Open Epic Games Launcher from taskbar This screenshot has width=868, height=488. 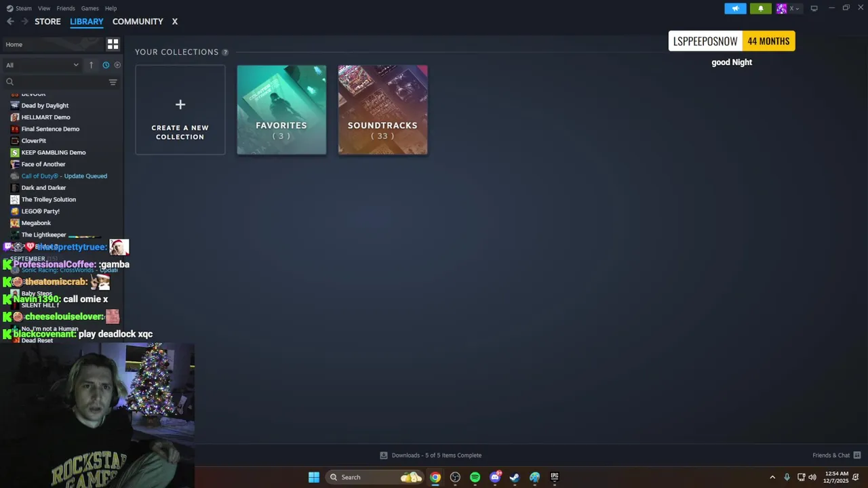coord(554,477)
